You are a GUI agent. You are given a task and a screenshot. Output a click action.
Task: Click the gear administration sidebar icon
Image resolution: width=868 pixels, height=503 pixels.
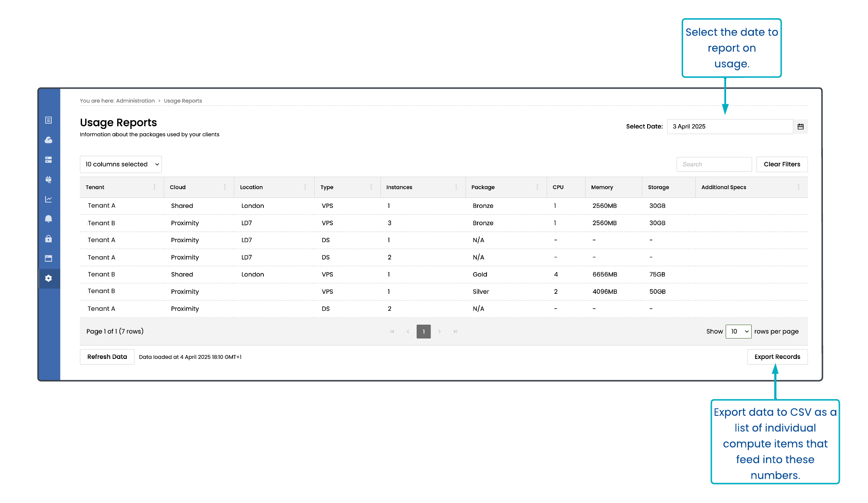coord(49,278)
